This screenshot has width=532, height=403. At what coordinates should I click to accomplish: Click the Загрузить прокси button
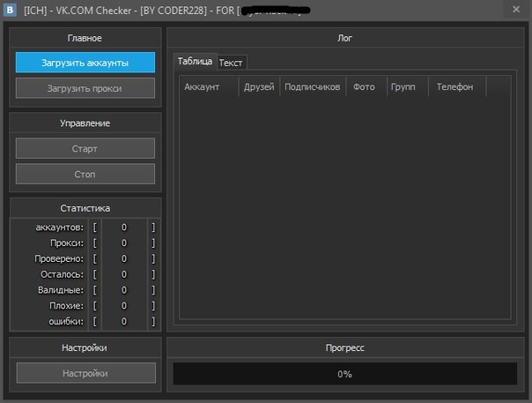click(85, 88)
